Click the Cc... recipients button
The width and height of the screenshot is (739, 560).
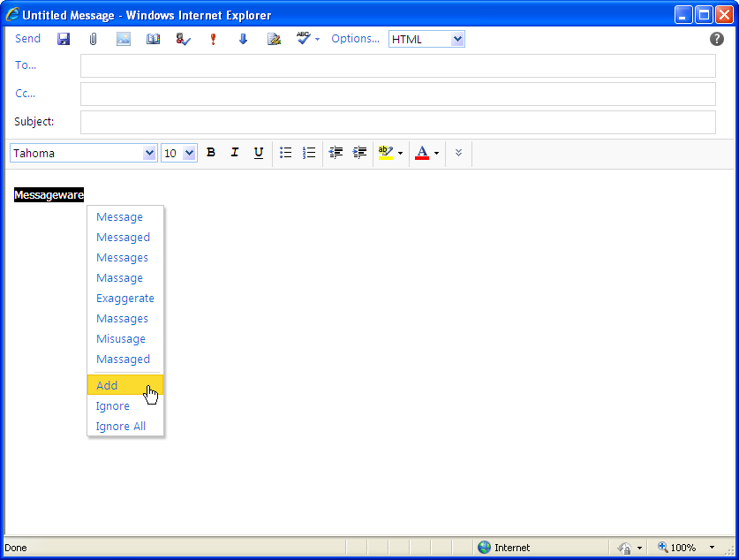pyautogui.click(x=25, y=94)
